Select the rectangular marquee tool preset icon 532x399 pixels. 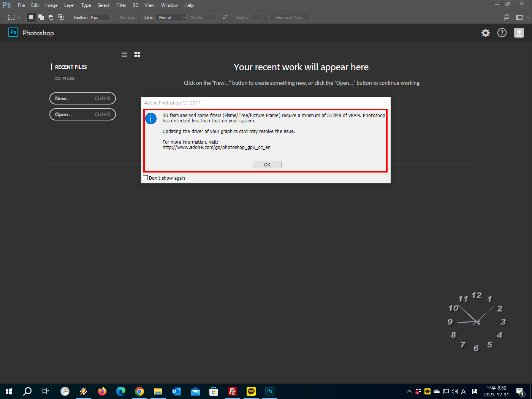click(11, 17)
